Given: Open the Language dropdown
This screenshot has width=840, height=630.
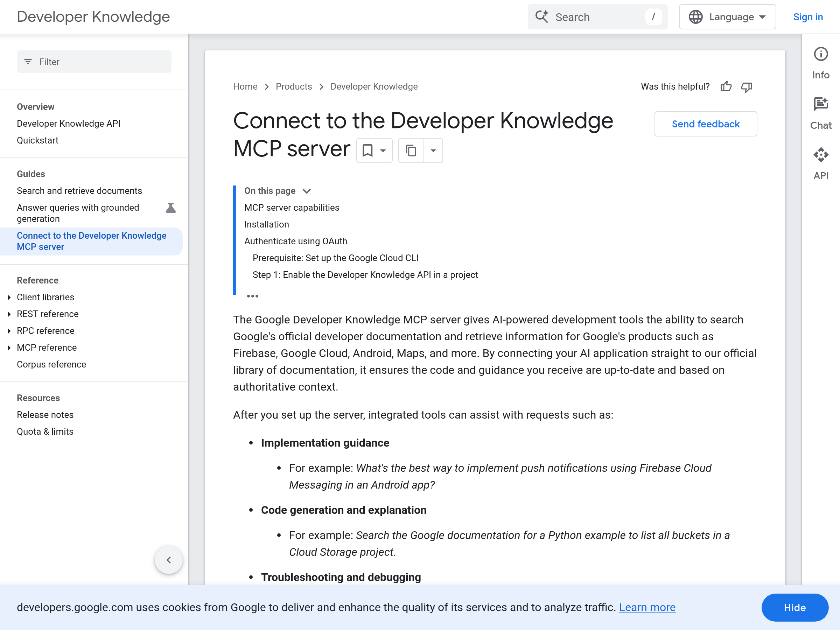Looking at the screenshot, I should tap(727, 17).
